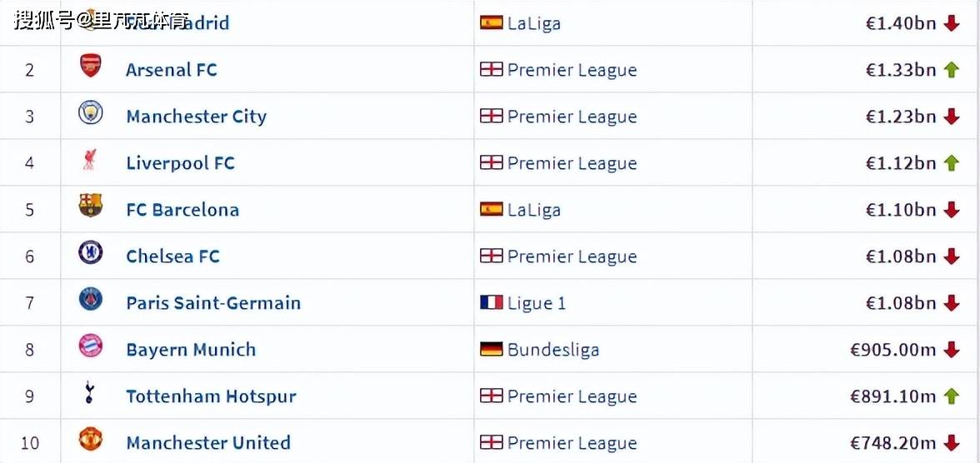Open the Bundesliga league link
980x463 pixels.
click(553, 350)
